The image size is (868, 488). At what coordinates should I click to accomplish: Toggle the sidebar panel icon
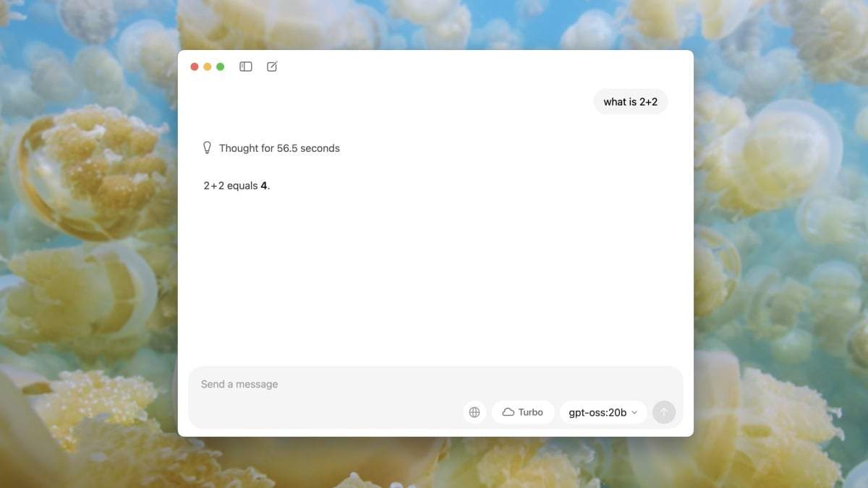coord(246,67)
